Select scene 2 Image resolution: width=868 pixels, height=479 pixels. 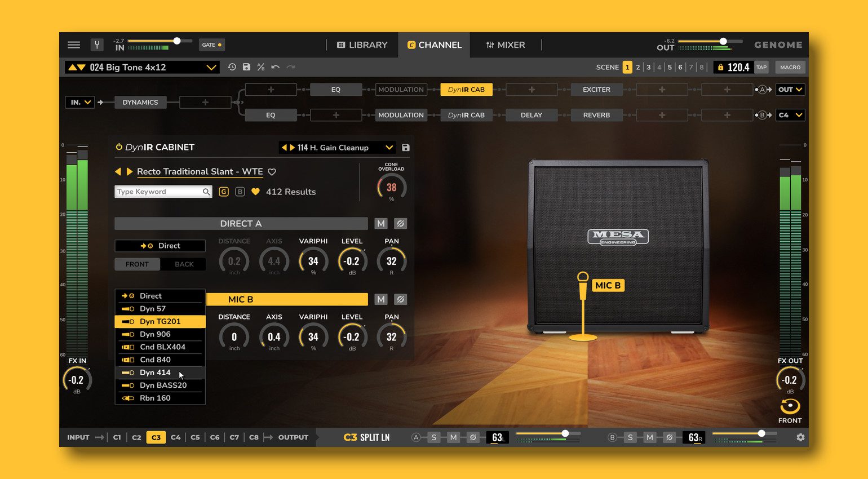click(638, 67)
